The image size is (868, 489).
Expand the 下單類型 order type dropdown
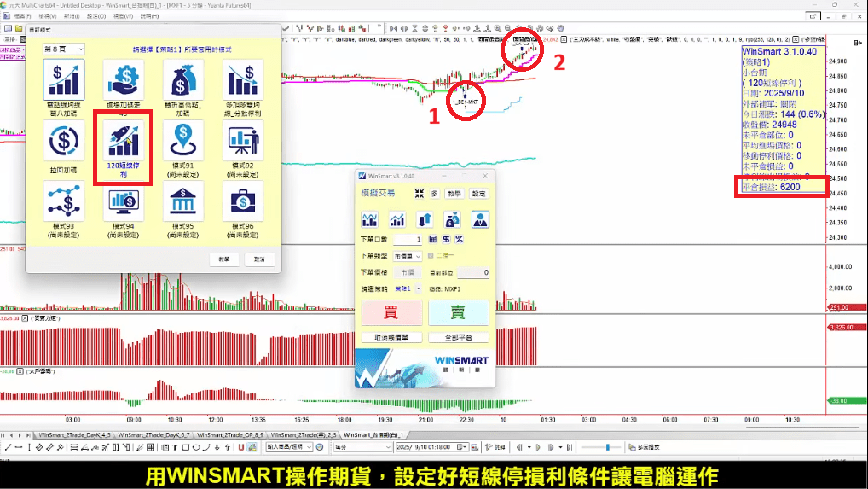pyautogui.click(x=407, y=255)
